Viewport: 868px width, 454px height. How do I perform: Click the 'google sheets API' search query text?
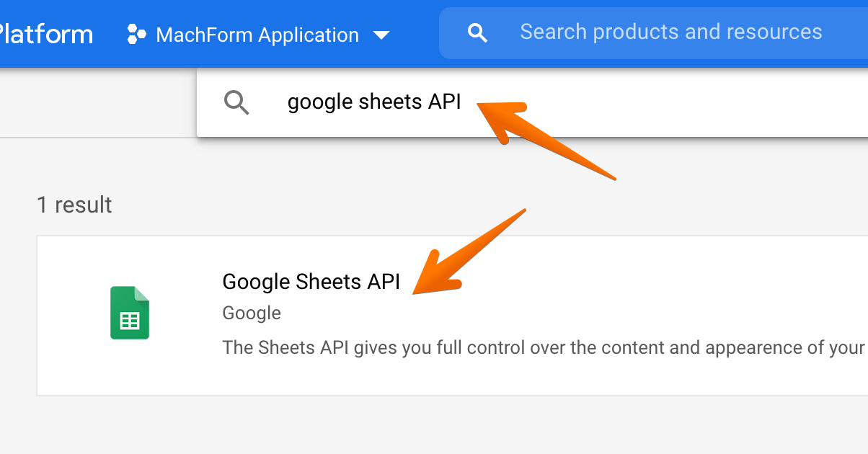point(373,102)
